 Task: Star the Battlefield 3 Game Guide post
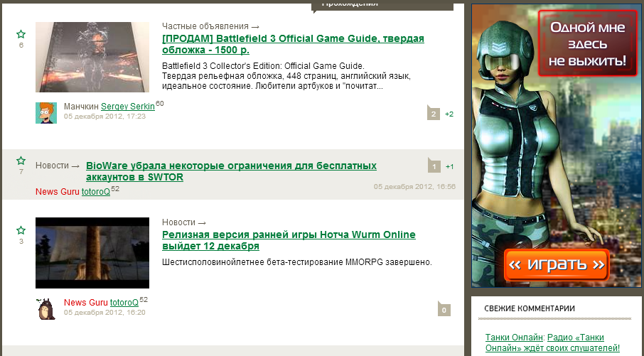(21, 34)
